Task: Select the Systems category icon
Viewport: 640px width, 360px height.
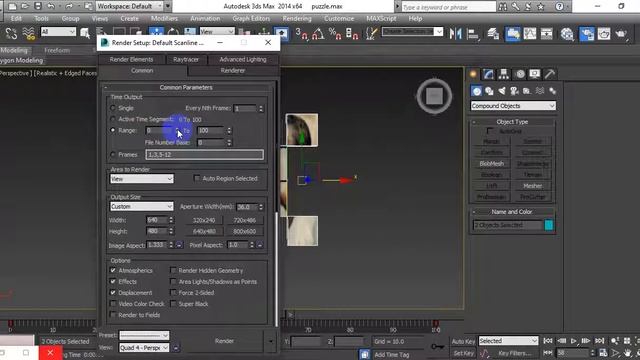Action: pos(552,91)
